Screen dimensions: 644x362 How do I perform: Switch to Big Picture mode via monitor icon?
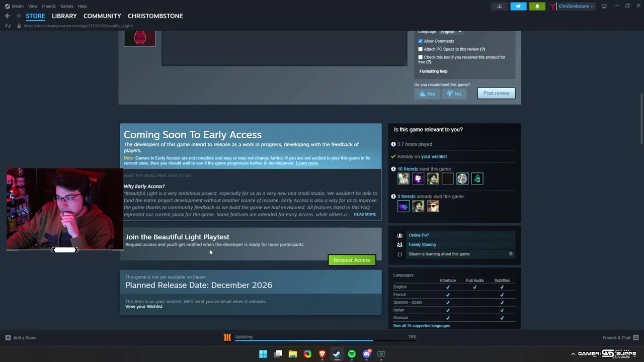604,6
